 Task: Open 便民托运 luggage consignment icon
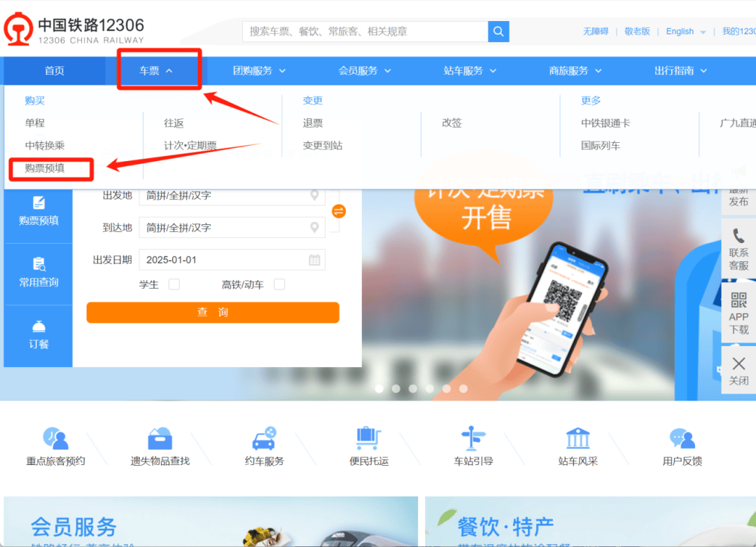point(368,439)
